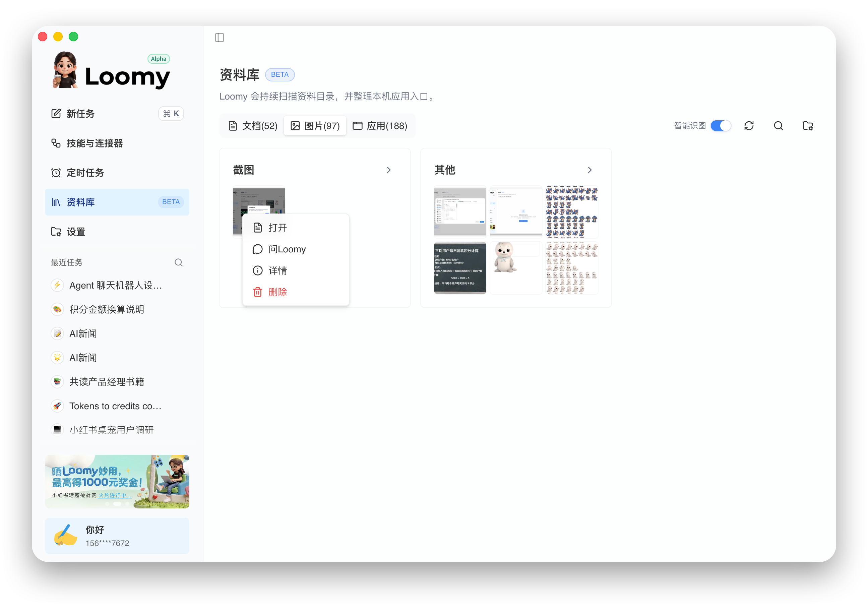Screen dimensions: 868x612
Task: Search recent tasks magnifier icon
Action: tap(178, 262)
